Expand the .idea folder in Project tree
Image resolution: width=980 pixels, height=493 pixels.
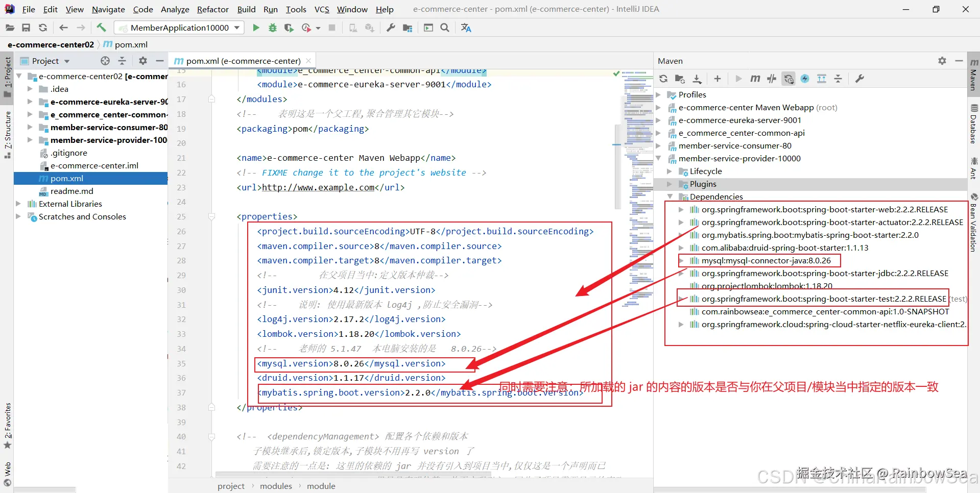click(30, 89)
